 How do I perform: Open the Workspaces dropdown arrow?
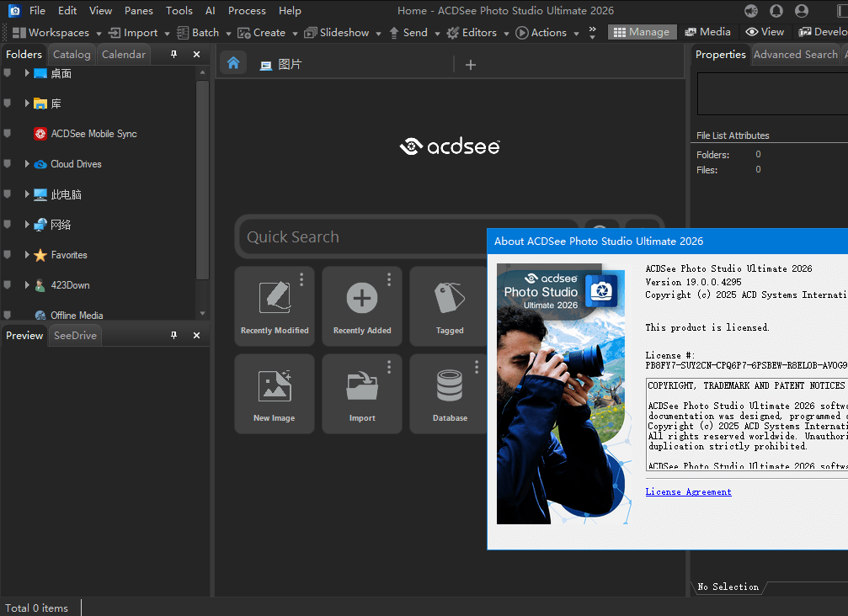pos(99,34)
